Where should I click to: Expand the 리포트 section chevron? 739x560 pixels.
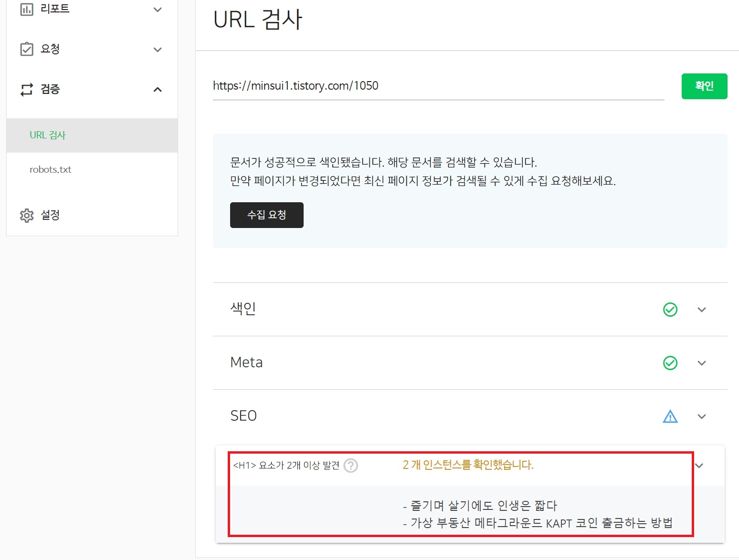[158, 9]
